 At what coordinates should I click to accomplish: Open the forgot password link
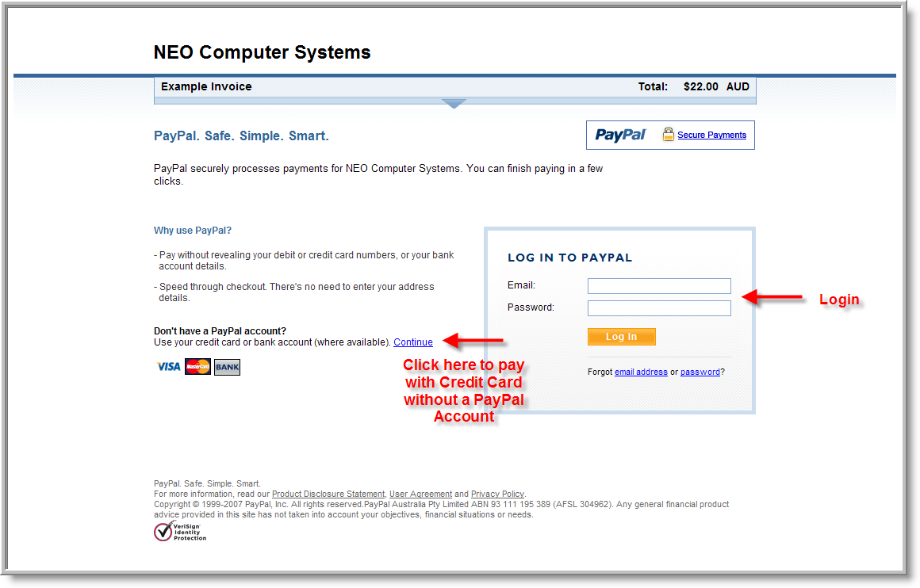click(x=700, y=372)
